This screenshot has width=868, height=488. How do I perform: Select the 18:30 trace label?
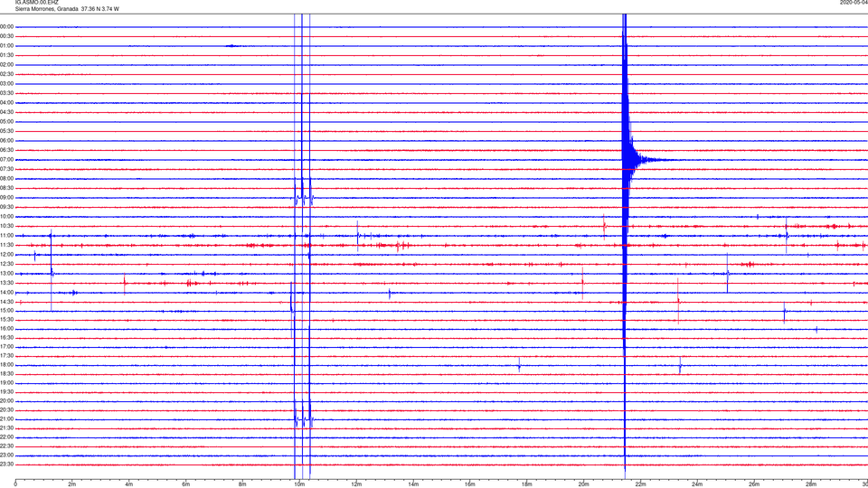tap(6, 374)
